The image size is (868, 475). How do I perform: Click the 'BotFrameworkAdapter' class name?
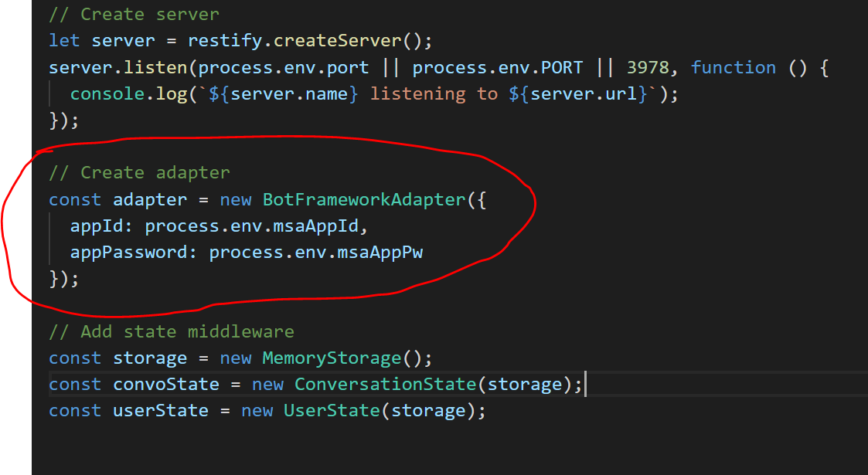(364, 199)
